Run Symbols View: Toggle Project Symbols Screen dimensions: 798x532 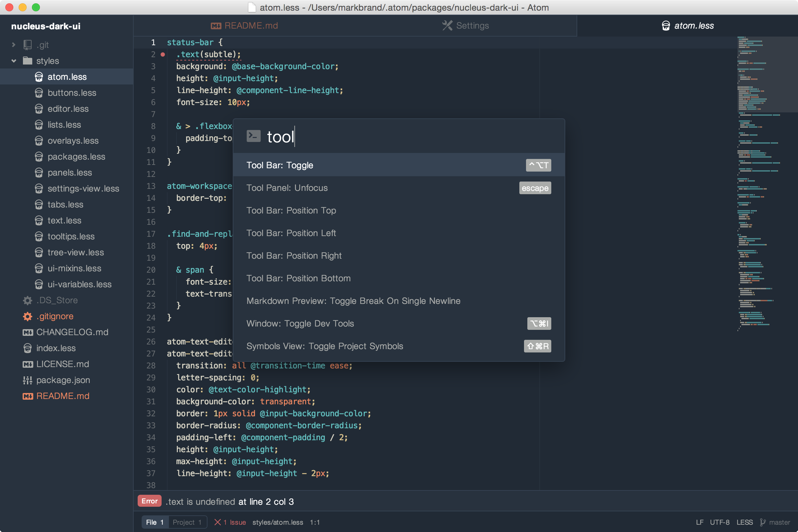click(399, 346)
